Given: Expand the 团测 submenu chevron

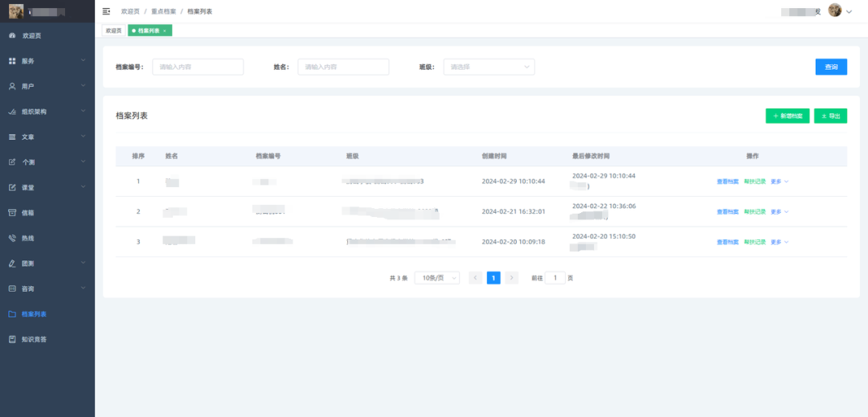Looking at the screenshot, I should coord(83,263).
